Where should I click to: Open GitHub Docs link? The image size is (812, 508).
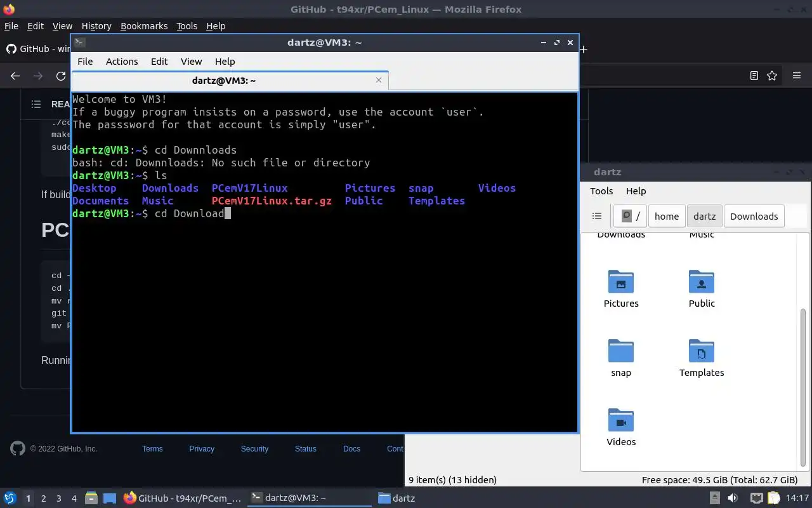(351, 448)
